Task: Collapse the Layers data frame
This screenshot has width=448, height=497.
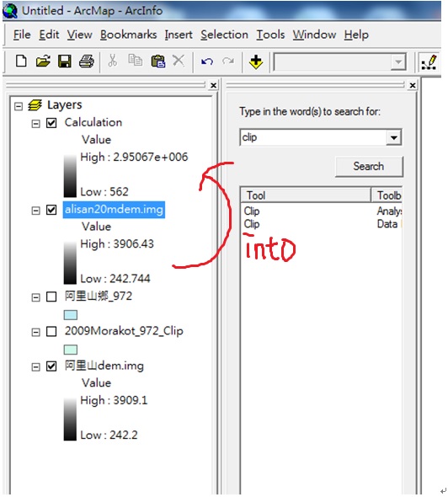Action: [x=19, y=106]
